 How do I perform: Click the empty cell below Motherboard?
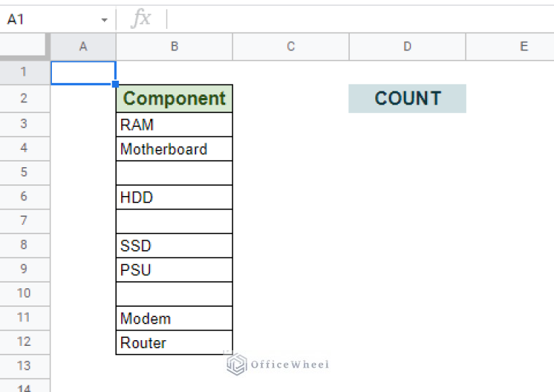(174, 173)
